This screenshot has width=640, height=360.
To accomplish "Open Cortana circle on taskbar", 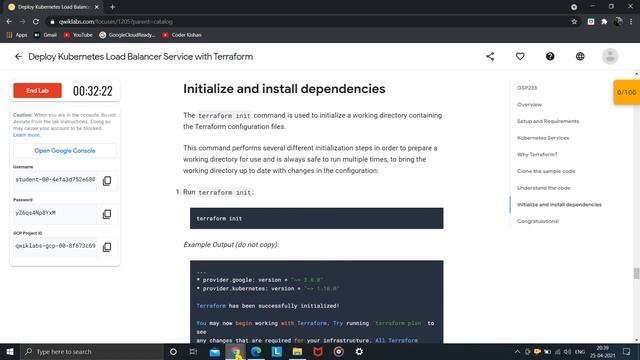I will click(x=173, y=351).
